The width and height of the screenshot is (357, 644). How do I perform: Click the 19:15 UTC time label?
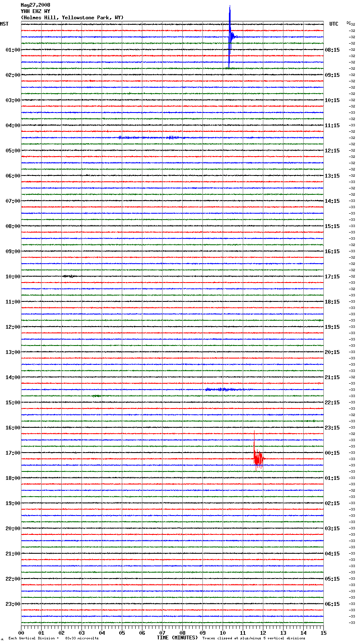click(x=332, y=327)
